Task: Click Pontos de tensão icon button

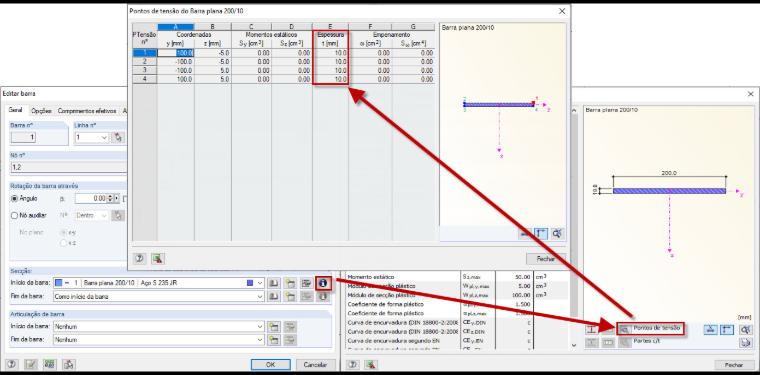Action: pos(625,329)
